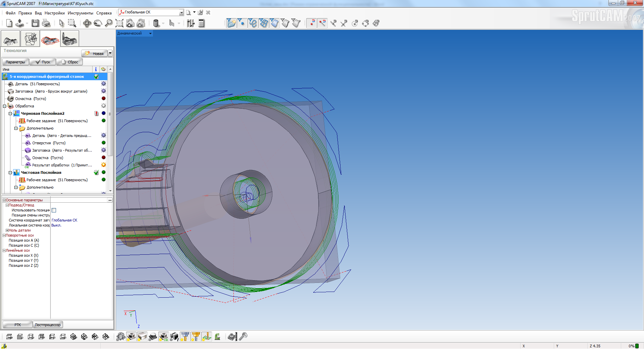Activate the magnifier zoom tool

coord(109,23)
